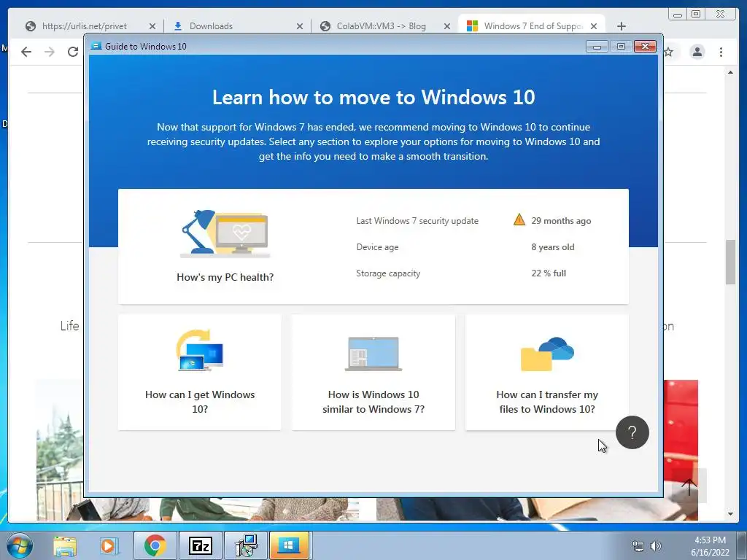
Task: Go back in Chrome browser
Action: pos(26,52)
